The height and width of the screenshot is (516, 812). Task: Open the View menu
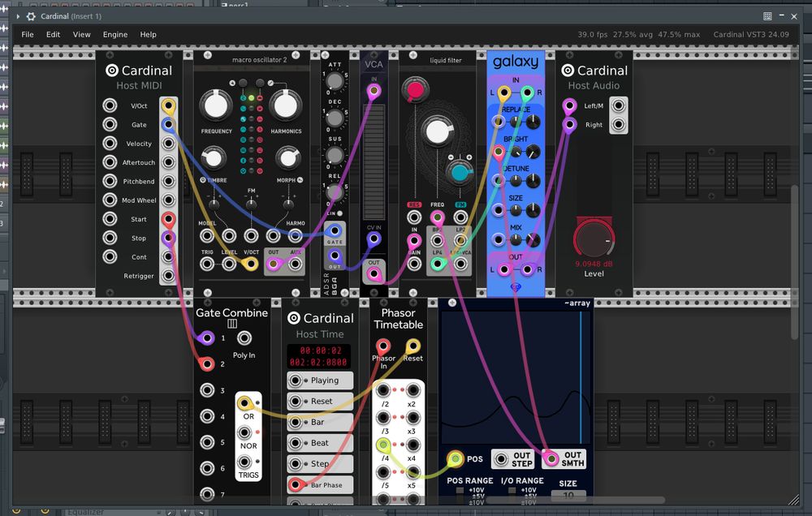[81, 35]
